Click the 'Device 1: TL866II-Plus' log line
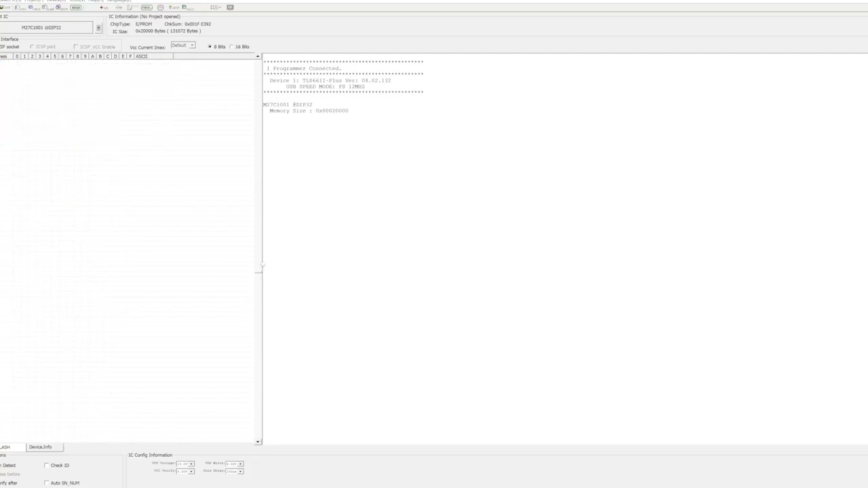 click(330, 81)
